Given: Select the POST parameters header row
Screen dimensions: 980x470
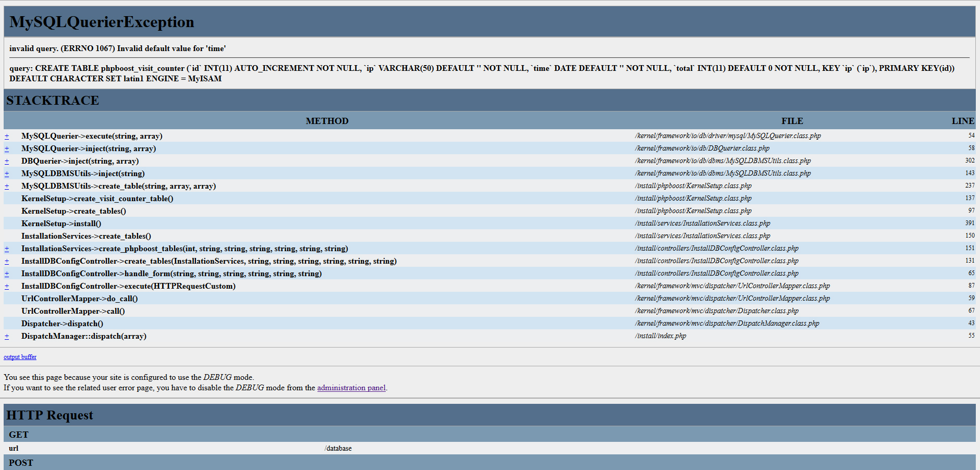Looking at the screenshot, I should (x=21, y=463).
